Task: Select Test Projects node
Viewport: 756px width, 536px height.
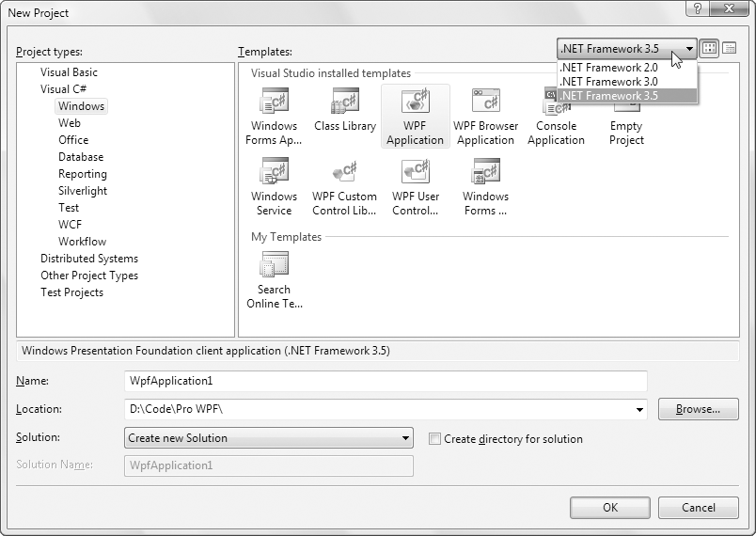Action: point(71,292)
